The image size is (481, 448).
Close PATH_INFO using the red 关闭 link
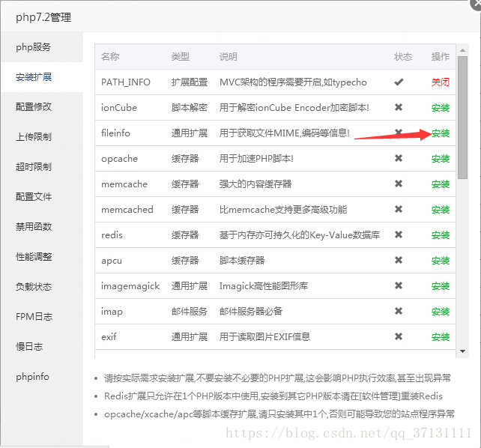441,82
